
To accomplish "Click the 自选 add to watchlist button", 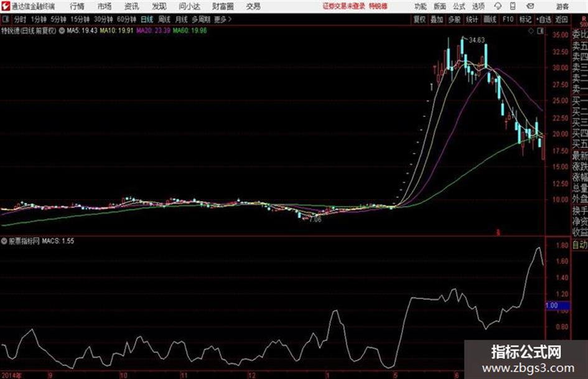I will (544, 19).
